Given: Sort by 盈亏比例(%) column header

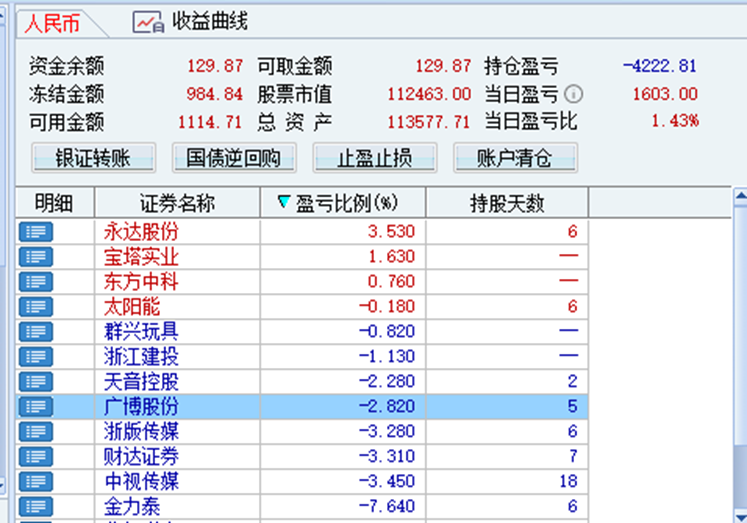Looking at the screenshot, I should pos(343,204).
